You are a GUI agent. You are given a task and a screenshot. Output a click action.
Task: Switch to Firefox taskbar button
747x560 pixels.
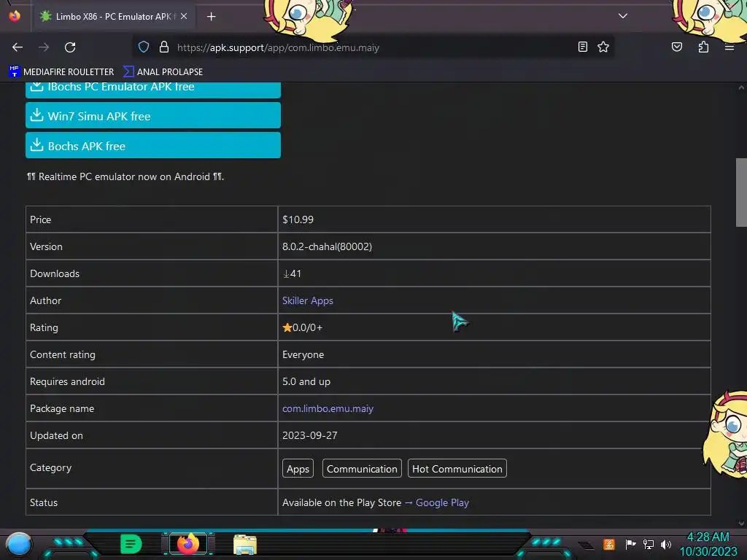(187, 544)
